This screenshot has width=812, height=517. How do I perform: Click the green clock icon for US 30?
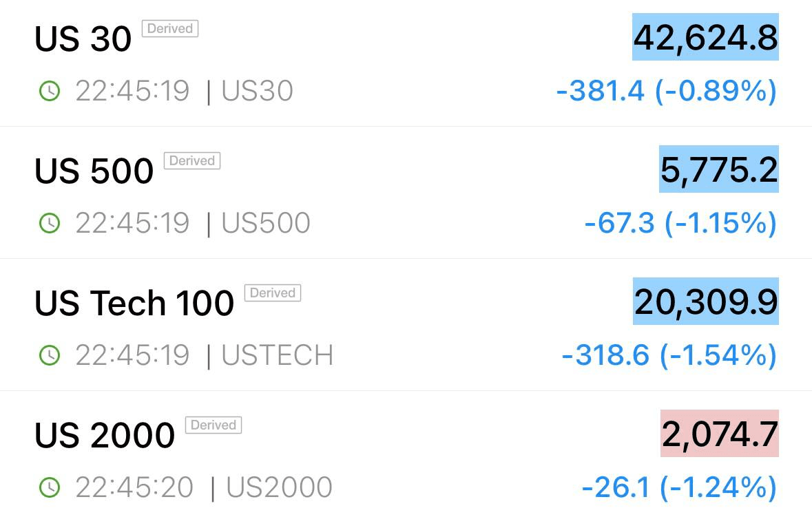[x=50, y=91]
